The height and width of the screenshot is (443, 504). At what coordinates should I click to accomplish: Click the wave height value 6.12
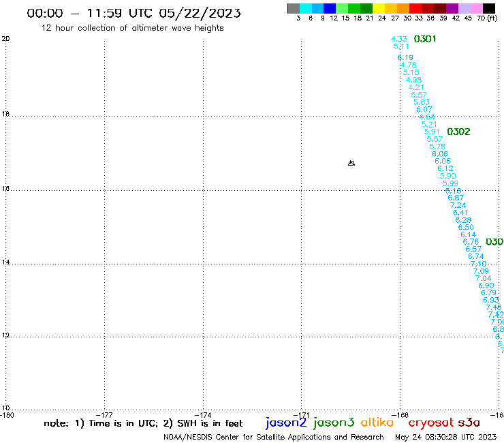click(445, 168)
